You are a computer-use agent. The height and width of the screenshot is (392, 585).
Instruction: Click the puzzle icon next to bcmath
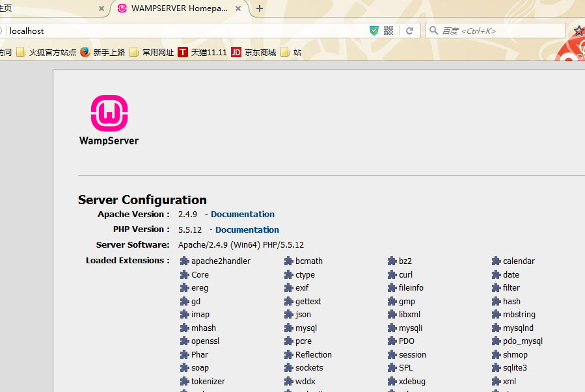[x=288, y=261]
